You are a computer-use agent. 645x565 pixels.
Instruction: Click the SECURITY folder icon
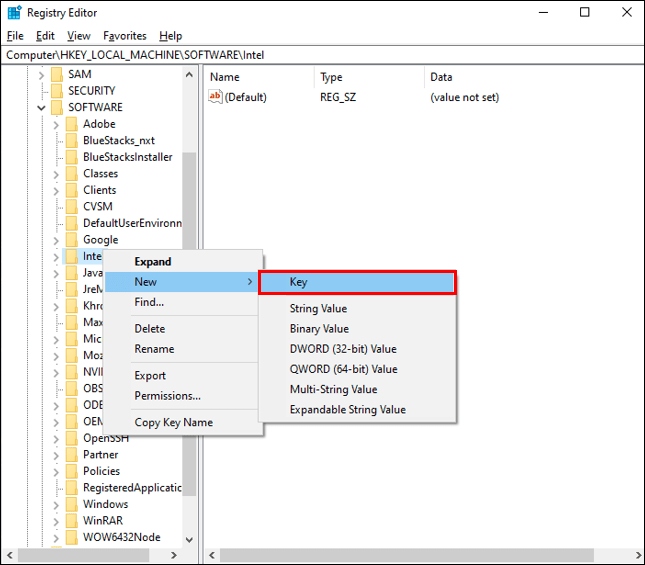click(57, 91)
